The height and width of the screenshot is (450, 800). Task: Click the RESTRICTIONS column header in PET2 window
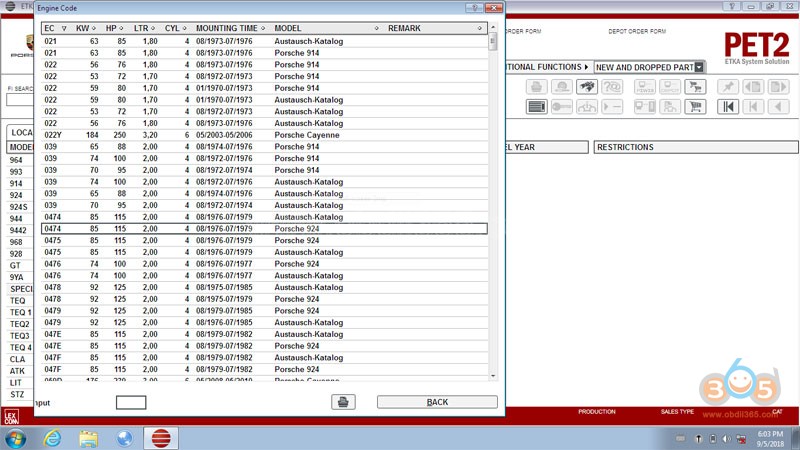tap(696, 147)
